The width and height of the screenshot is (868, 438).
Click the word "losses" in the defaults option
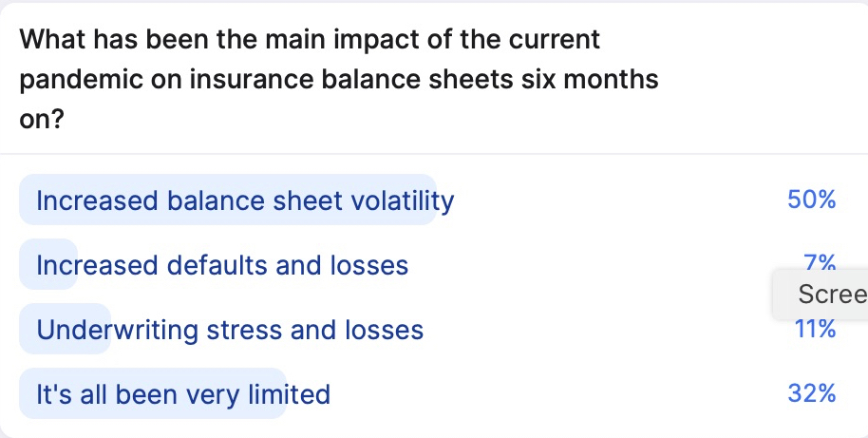368,265
